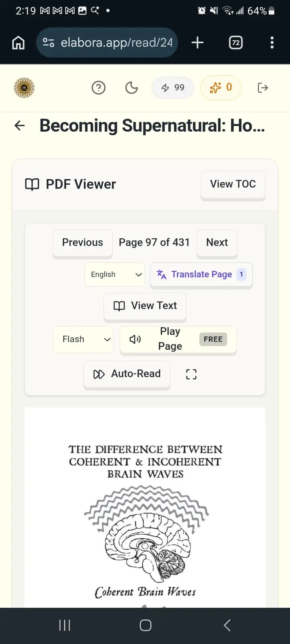The image size is (290, 644).
Task: Go back using the left arrow
Action: coord(20,126)
